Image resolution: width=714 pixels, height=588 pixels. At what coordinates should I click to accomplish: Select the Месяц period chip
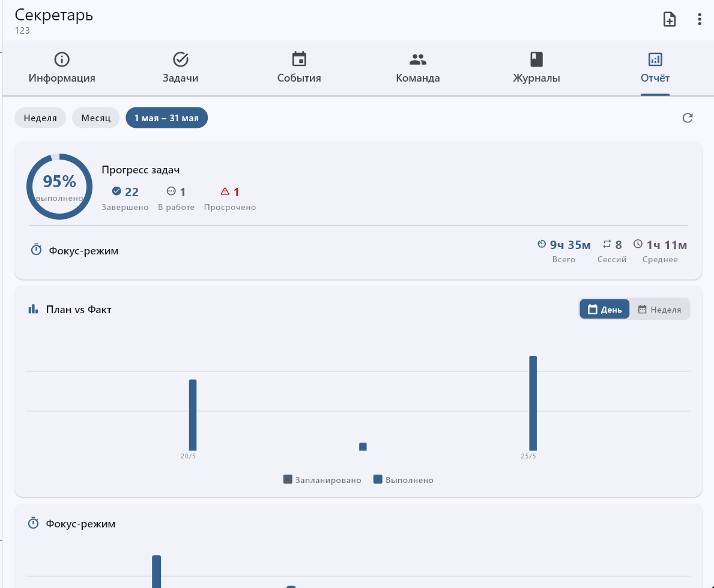coord(96,118)
